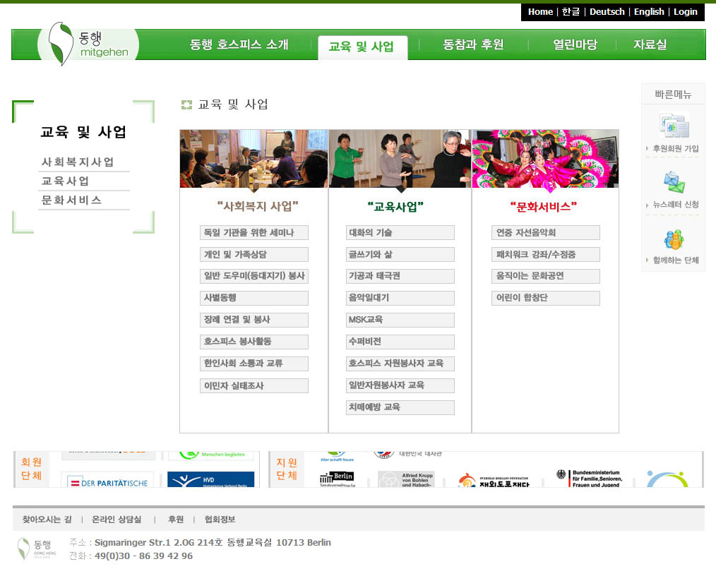Switch language to Deutsch
Screen dimensions: 716x588
[x=607, y=12]
